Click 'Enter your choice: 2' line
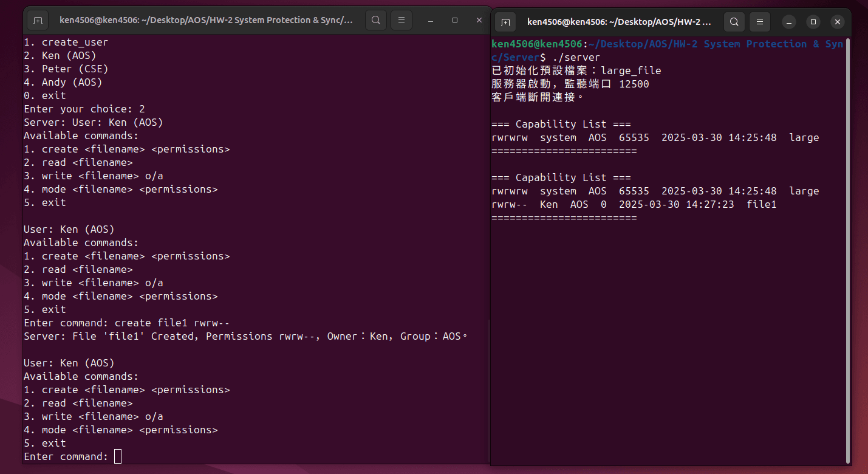The width and height of the screenshot is (868, 474). [x=84, y=109]
